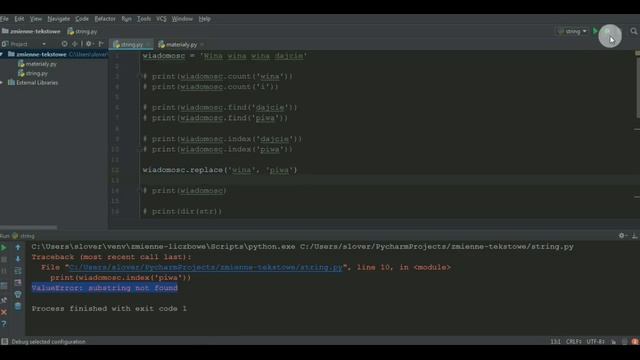Open the Edit menu
Screen dimensions: 640x360
[19, 19]
